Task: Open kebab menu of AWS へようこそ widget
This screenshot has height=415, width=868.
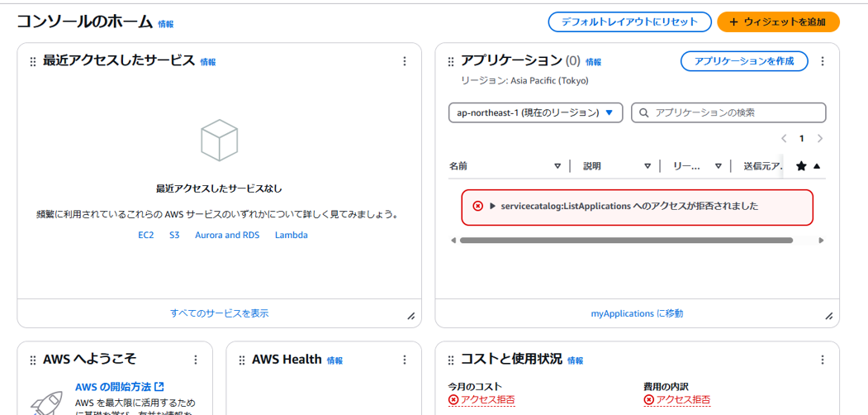Action: tap(195, 360)
